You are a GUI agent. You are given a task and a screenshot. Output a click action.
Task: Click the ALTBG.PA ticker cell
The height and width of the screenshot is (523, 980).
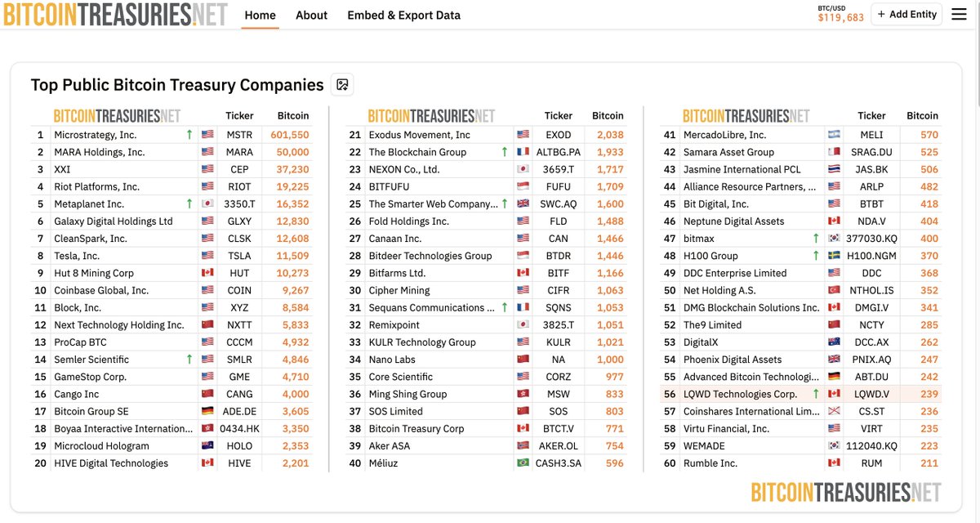pyautogui.click(x=560, y=152)
